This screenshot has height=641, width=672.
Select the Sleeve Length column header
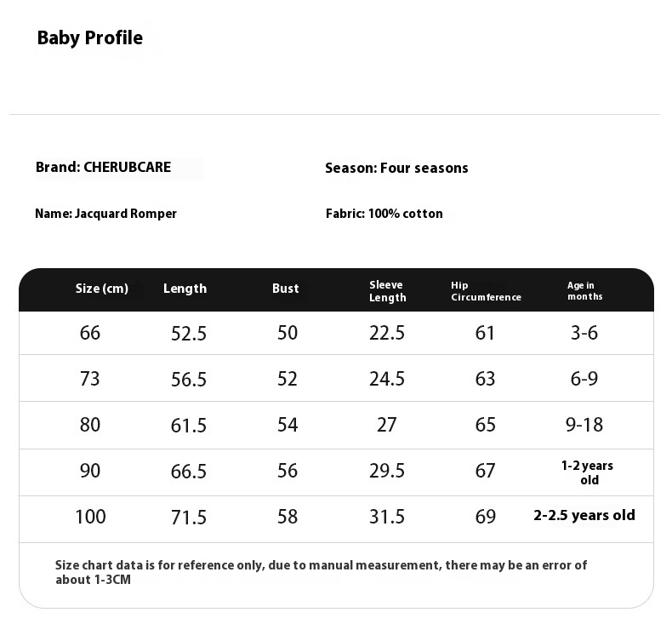(387, 291)
